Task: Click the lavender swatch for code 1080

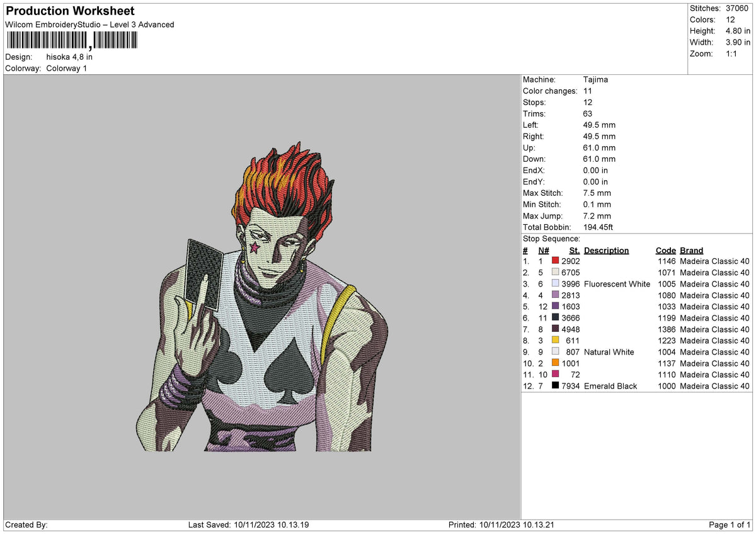Action: 556,295
